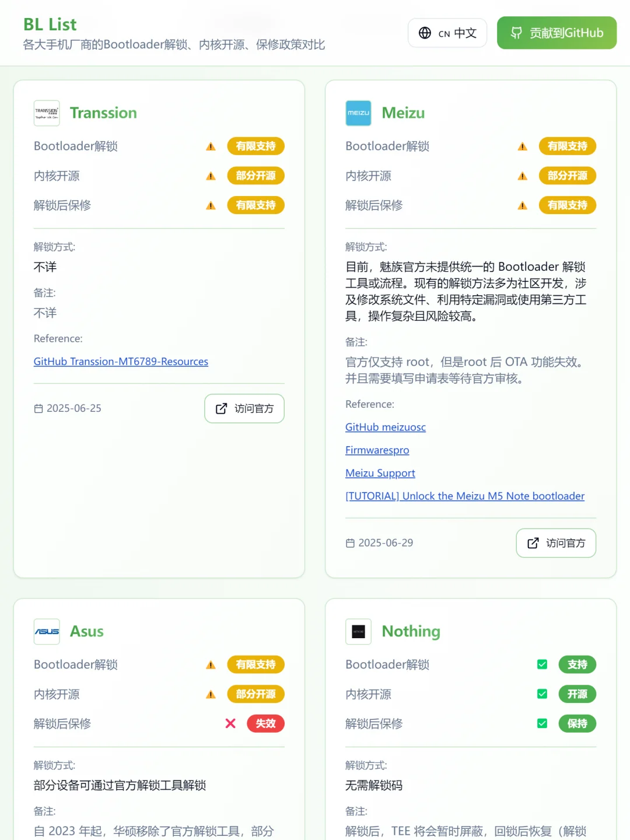Screen dimensions: 630x840
Task: Click the Transsion vendor logo
Action: tap(47, 113)
